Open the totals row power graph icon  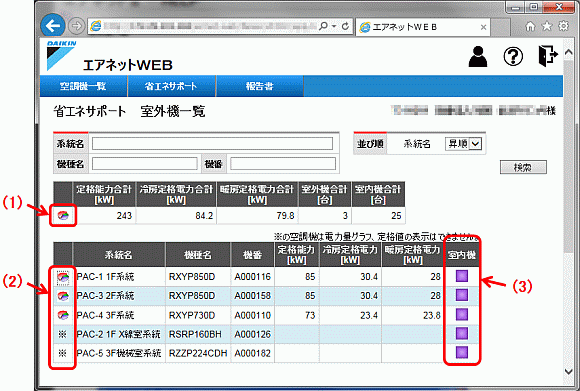pos(63,215)
